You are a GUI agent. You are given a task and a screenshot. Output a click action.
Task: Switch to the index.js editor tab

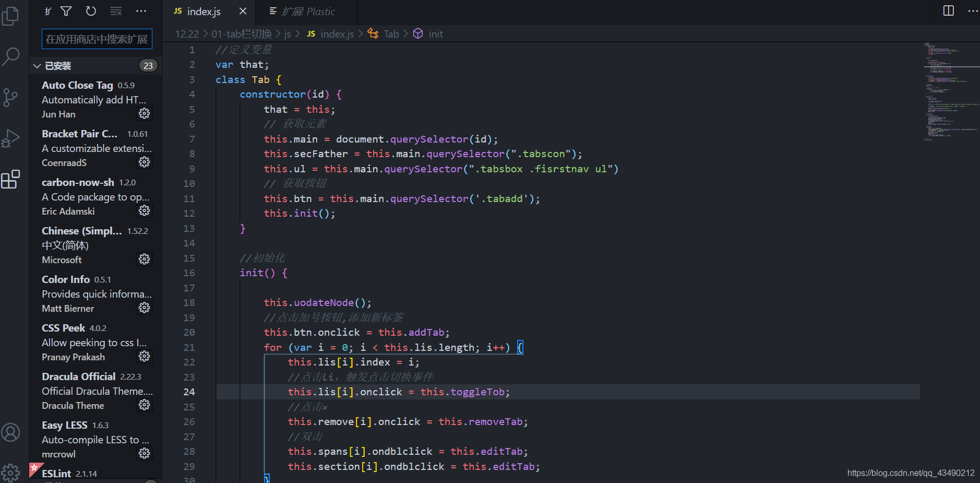point(209,11)
